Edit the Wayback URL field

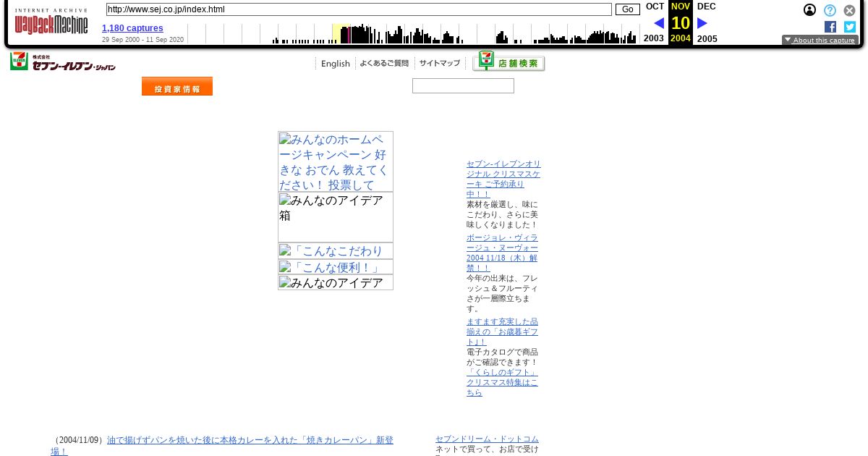[359, 9]
